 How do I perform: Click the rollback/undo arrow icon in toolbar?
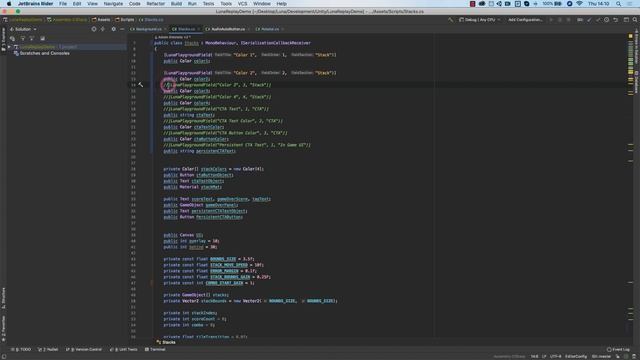(x=616, y=20)
